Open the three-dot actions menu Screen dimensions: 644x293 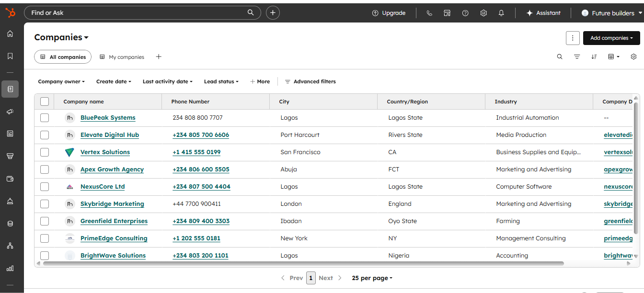[x=573, y=38]
